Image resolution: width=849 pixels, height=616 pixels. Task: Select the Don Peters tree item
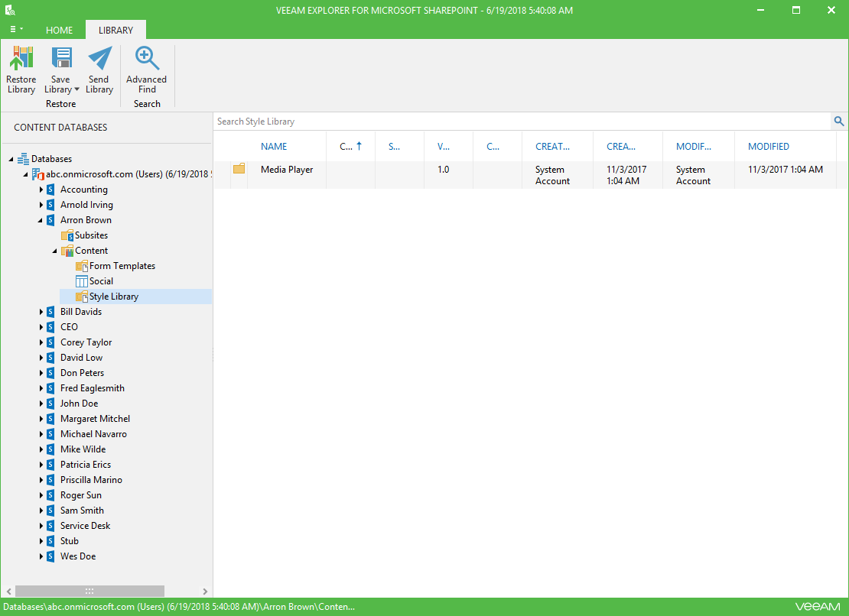(83, 373)
